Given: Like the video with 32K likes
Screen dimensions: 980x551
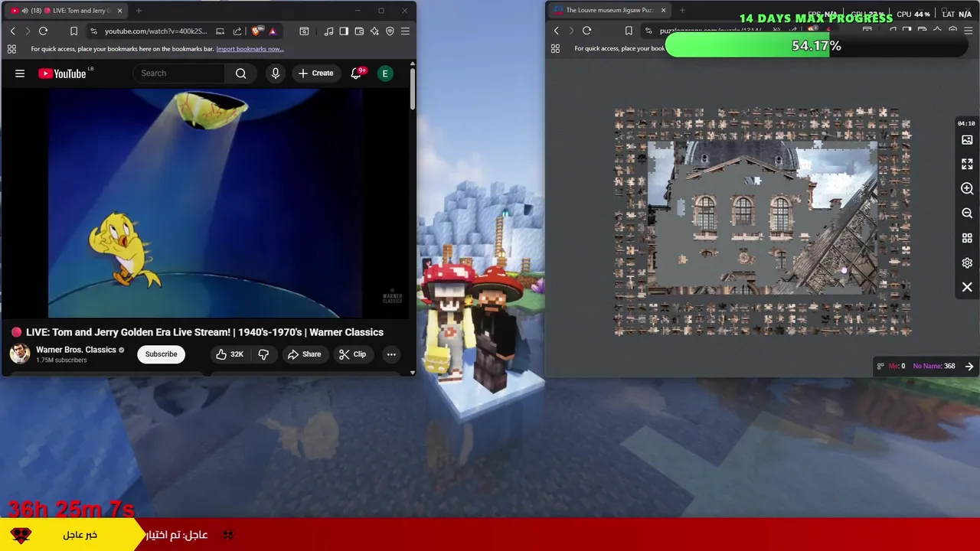Looking at the screenshot, I should pos(229,354).
